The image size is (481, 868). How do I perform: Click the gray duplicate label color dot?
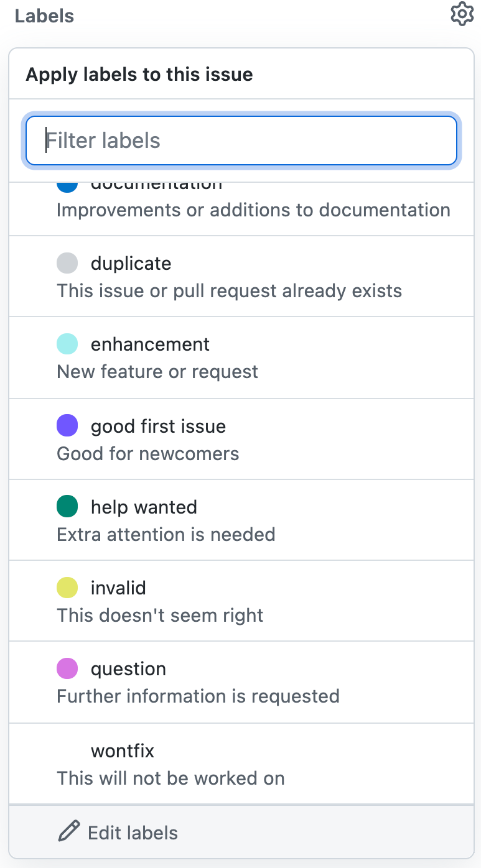[67, 263]
